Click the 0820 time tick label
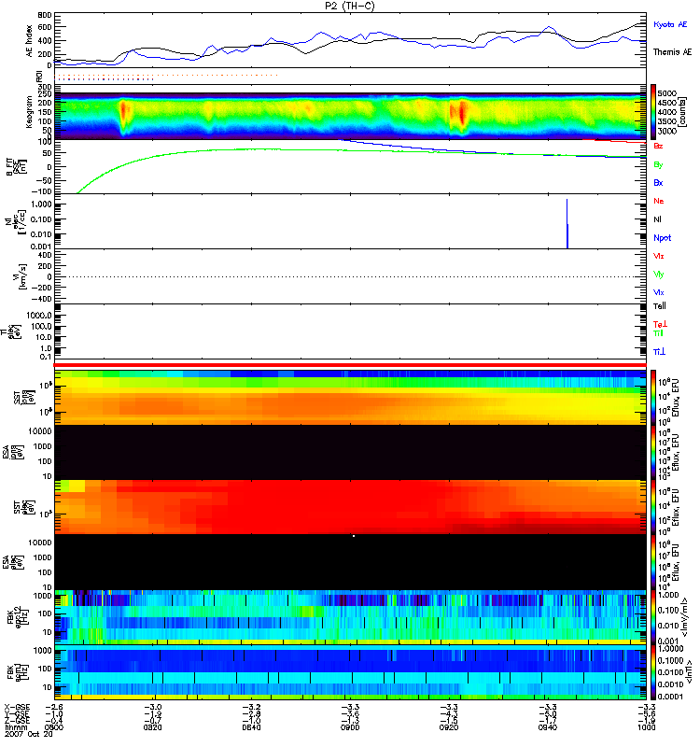 [152, 727]
